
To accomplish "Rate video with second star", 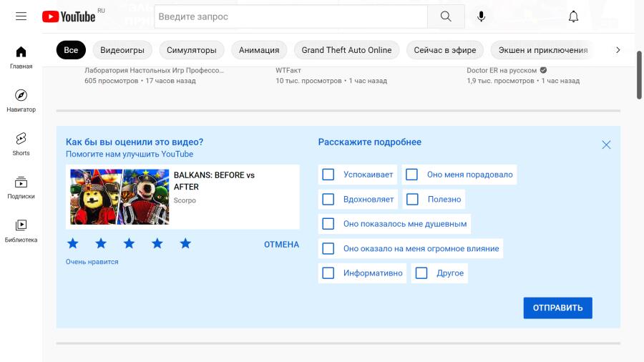I will 101,243.
